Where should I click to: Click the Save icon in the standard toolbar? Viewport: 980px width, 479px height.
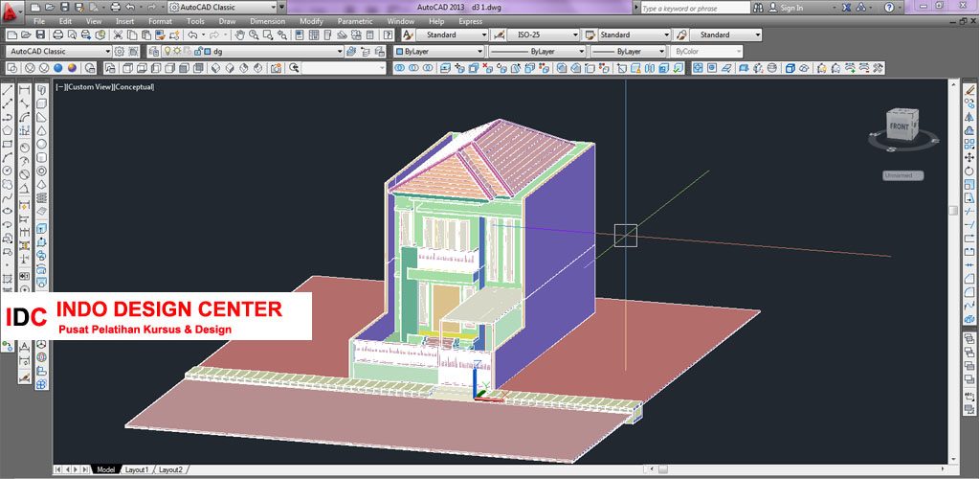pyautogui.click(x=40, y=35)
